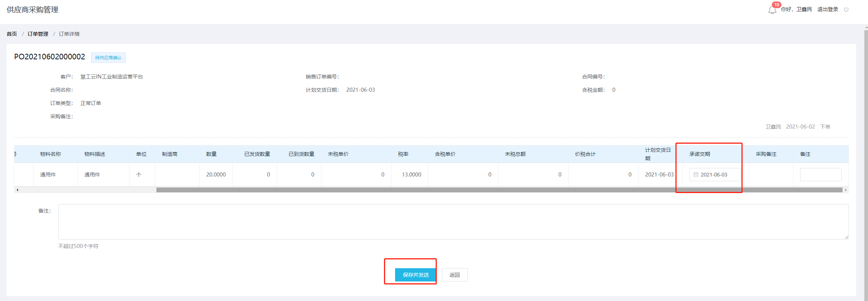Image resolution: width=868 pixels, height=301 pixels.
Task: Click the 返回 button
Action: [x=454, y=275]
